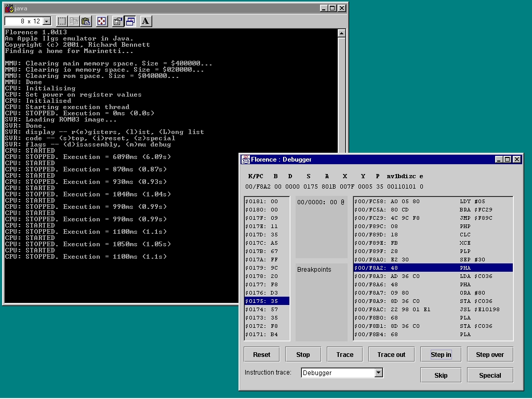
Task: Click console line 'SVR: Loading ROM03 image...'
Action: point(60,119)
